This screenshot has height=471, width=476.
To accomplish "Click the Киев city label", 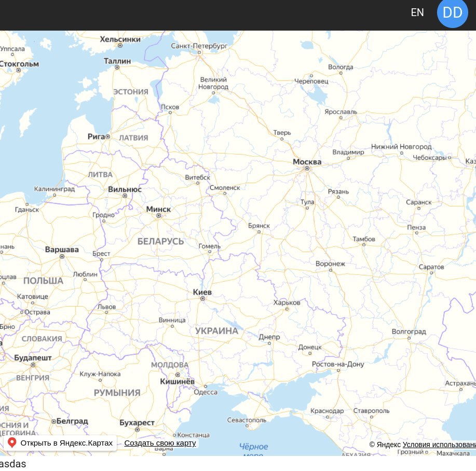I will click(202, 292).
